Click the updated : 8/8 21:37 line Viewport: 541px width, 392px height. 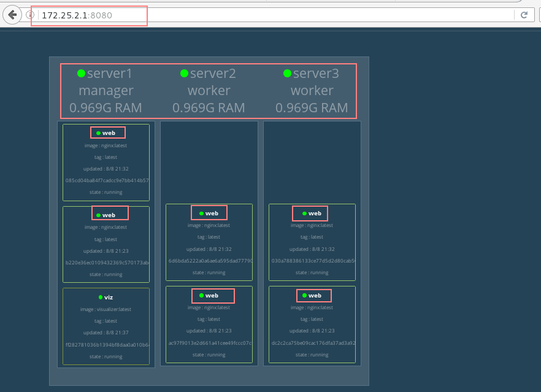(x=106, y=332)
